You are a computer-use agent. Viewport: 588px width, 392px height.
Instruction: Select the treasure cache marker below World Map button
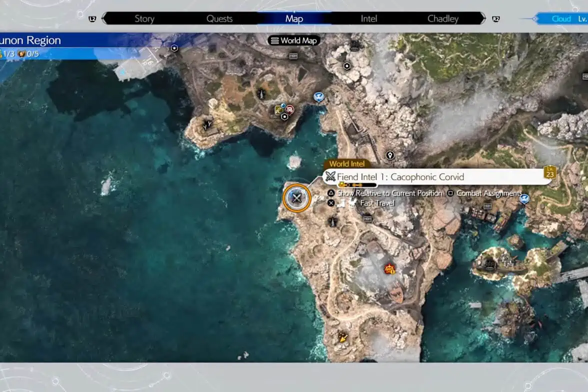click(293, 56)
